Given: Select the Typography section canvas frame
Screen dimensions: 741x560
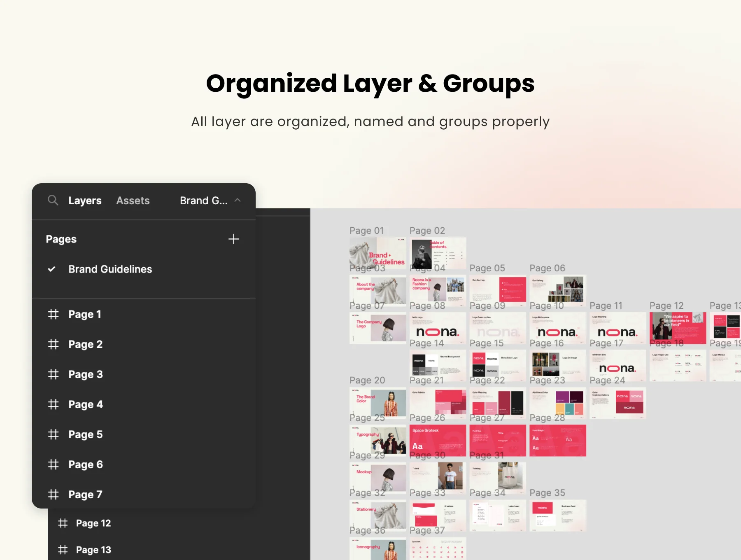Looking at the screenshot, I should [377, 441].
